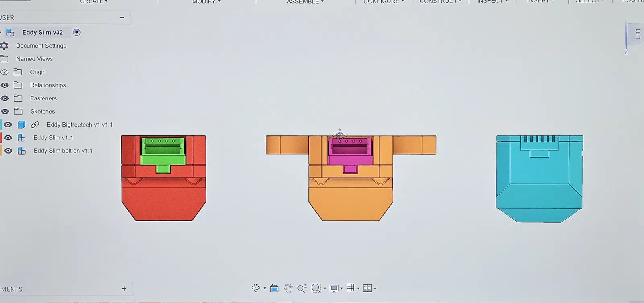The width and height of the screenshot is (644, 303).
Task: Select the Fasteners label
Action: (x=43, y=98)
